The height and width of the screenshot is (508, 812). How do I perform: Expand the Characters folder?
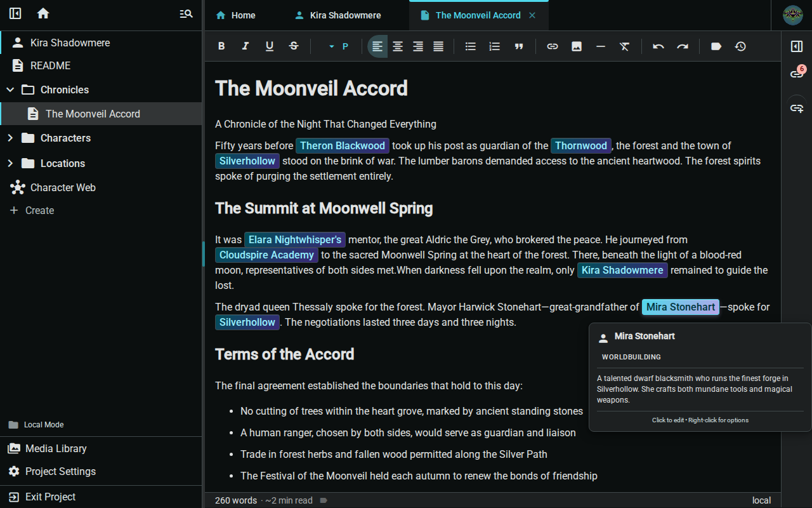pos(10,138)
